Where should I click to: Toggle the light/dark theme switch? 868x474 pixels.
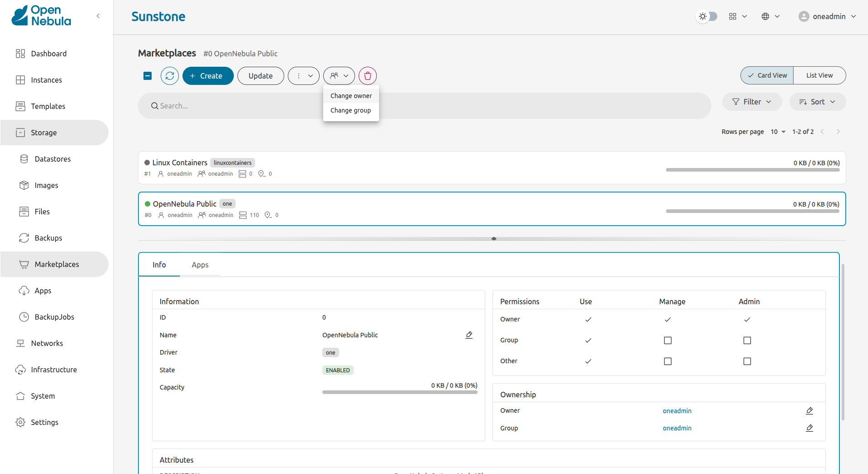707,16
